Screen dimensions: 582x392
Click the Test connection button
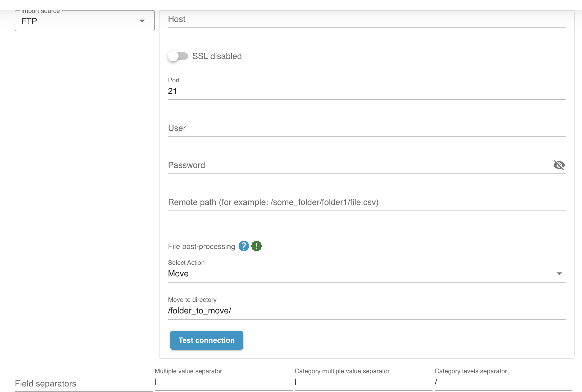pos(206,340)
